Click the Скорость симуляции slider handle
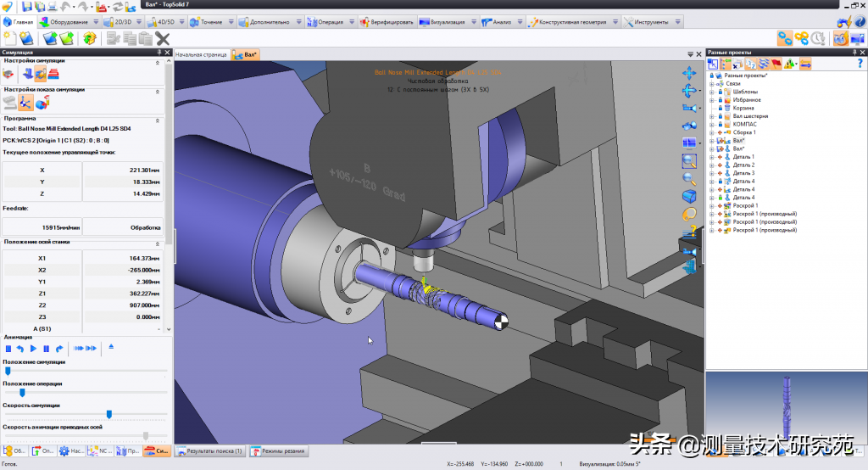The image size is (868, 470). (x=109, y=414)
